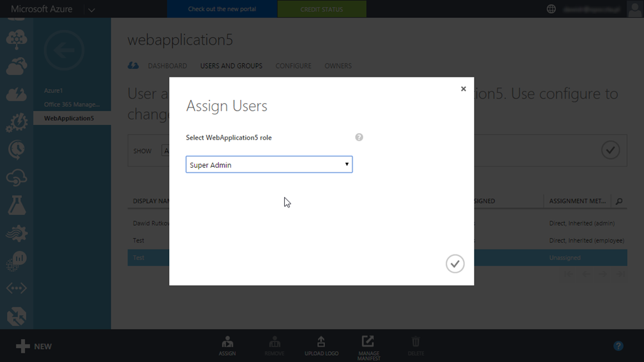Click the New plus button
The width and height of the screenshot is (644, 362).
(34, 346)
